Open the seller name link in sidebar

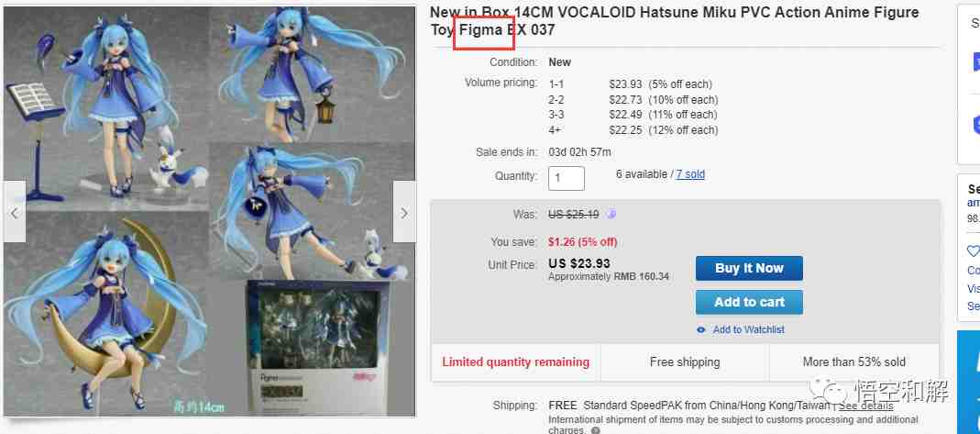pos(974,203)
